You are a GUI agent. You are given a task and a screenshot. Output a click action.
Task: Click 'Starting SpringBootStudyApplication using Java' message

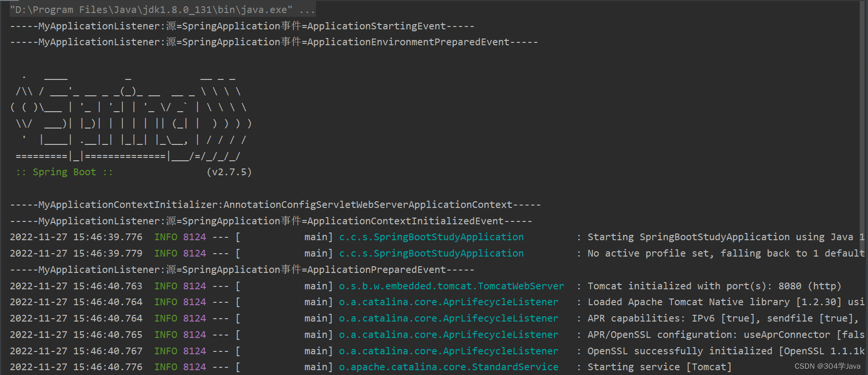[x=726, y=237]
